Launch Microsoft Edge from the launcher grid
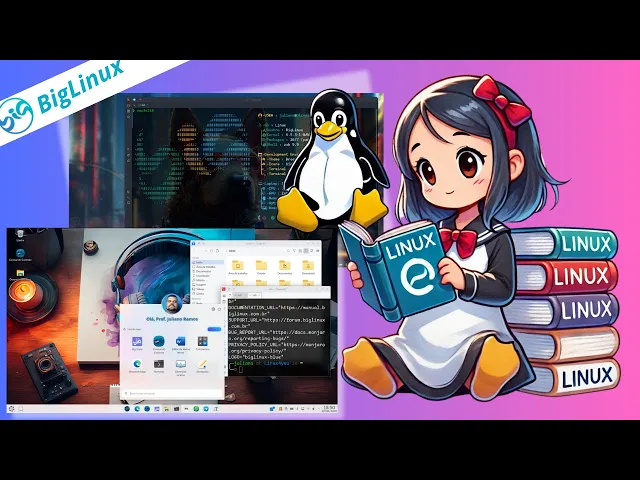The image size is (640, 480). (137, 364)
